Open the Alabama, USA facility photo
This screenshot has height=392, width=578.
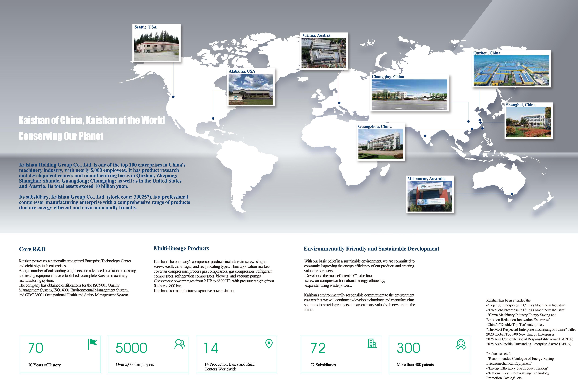(x=251, y=89)
